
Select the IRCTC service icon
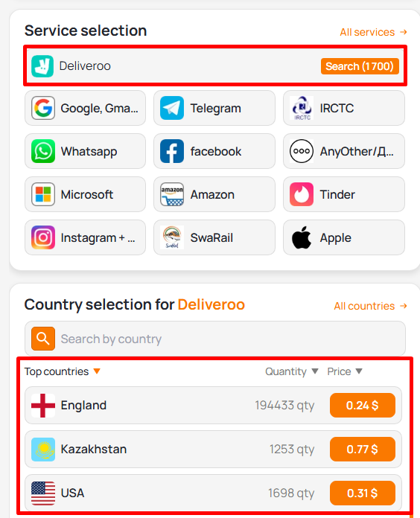[x=302, y=108]
